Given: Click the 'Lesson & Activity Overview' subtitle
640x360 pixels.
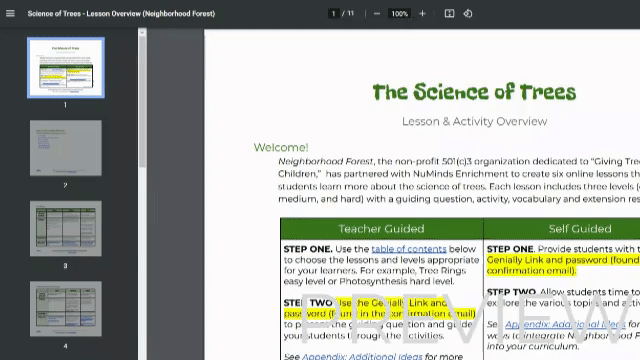Looking at the screenshot, I should point(474,121).
